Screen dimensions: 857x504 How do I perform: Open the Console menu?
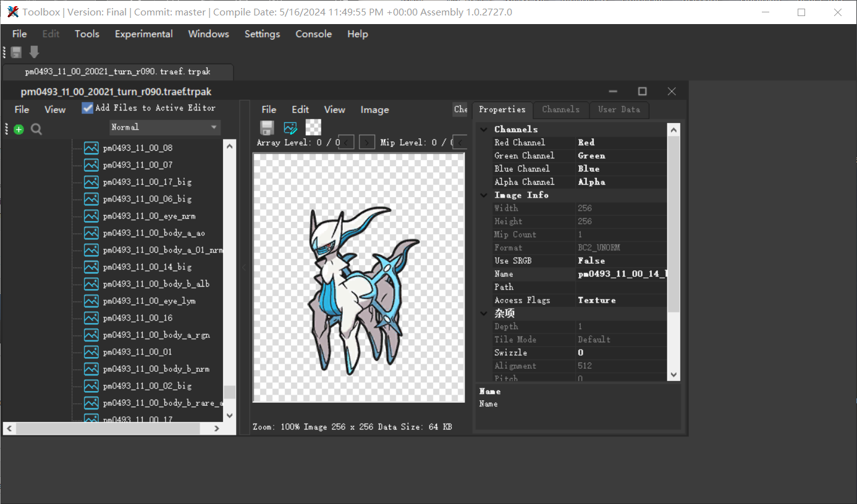tap(314, 34)
